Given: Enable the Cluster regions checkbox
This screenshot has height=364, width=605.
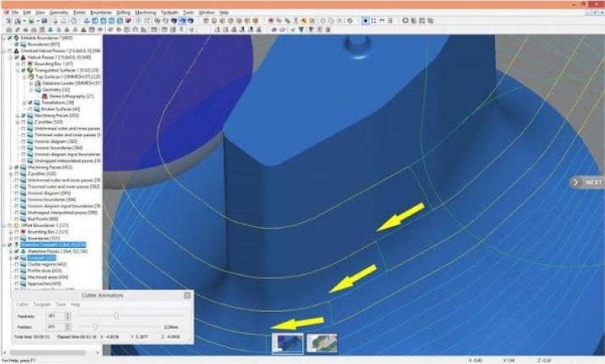Looking at the screenshot, I should coord(17,264).
